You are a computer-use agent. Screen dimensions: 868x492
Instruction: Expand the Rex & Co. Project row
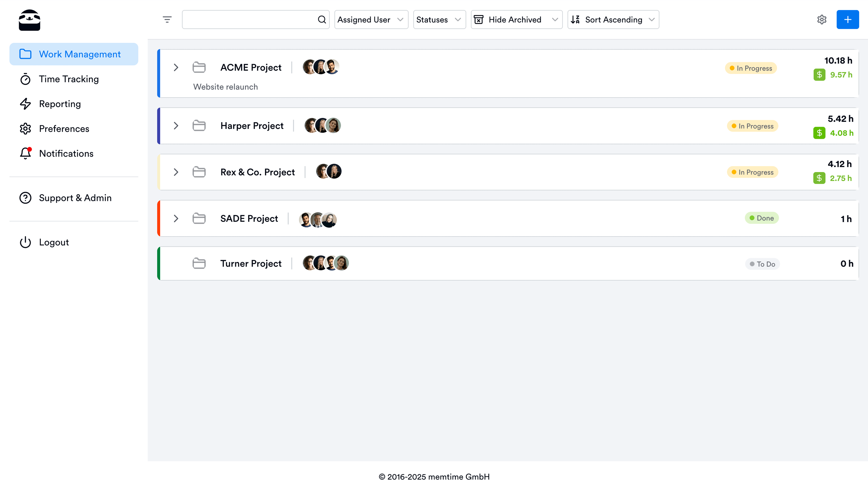coord(176,172)
